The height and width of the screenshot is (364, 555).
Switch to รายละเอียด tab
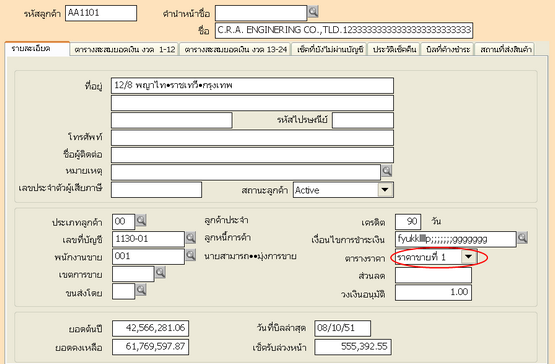tap(37, 49)
